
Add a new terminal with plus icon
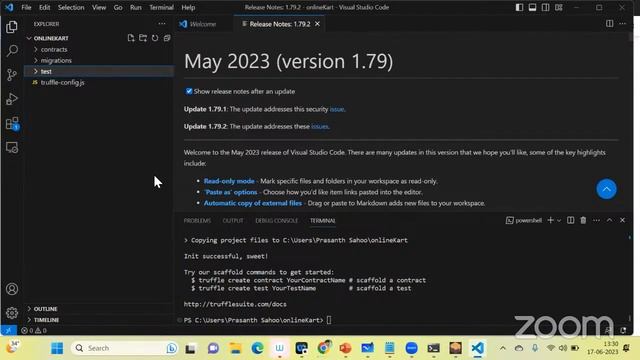tap(550, 220)
